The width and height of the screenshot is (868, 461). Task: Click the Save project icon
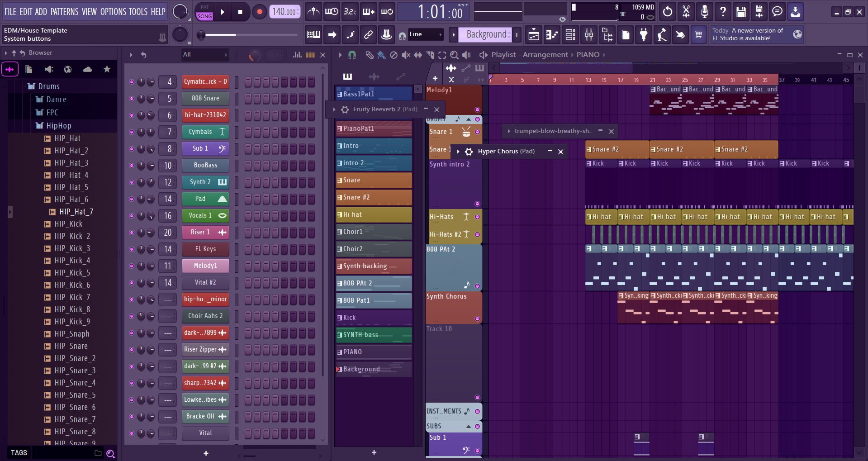tap(740, 12)
